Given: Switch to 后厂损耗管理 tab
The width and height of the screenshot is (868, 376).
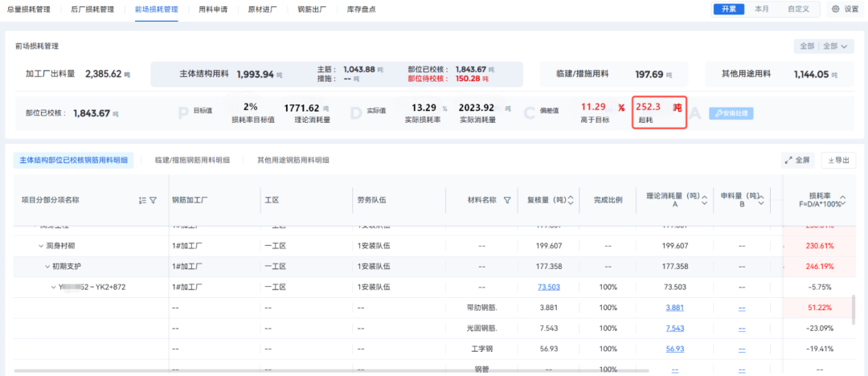Looking at the screenshot, I should 92,10.
